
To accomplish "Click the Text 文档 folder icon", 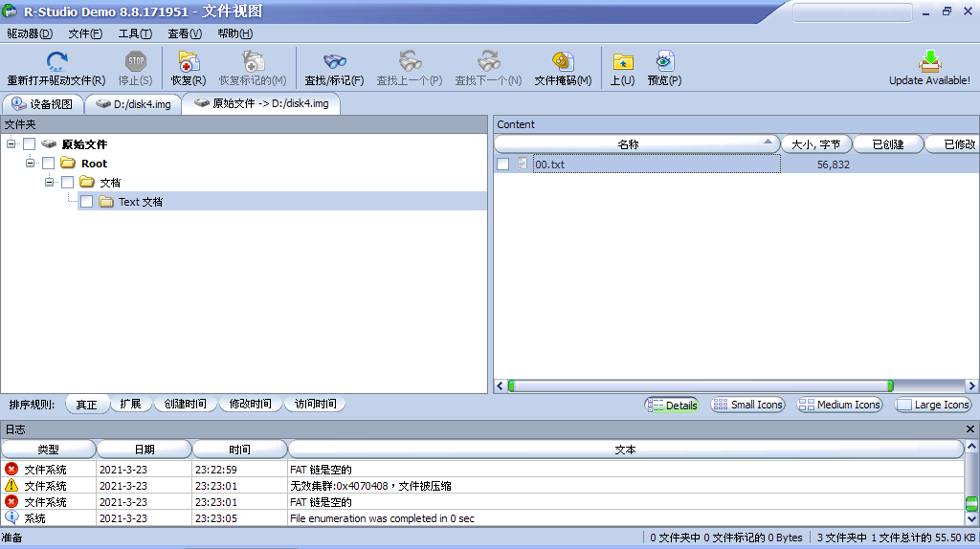I will (106, 201).
